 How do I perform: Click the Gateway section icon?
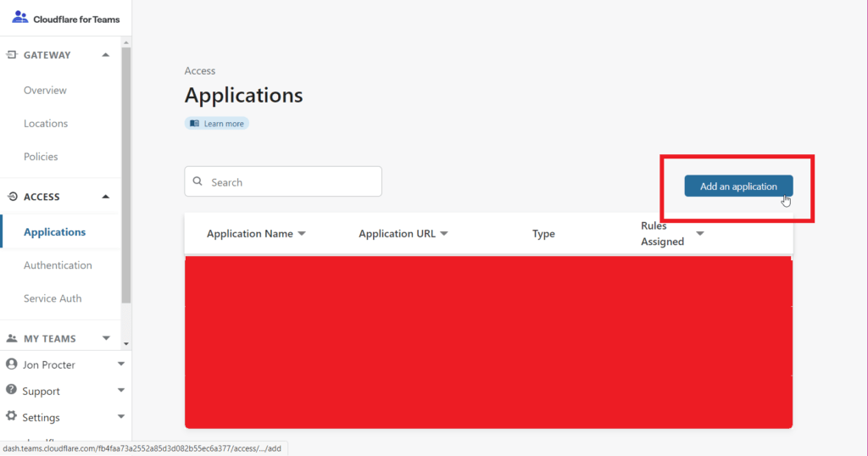(12, 54)
